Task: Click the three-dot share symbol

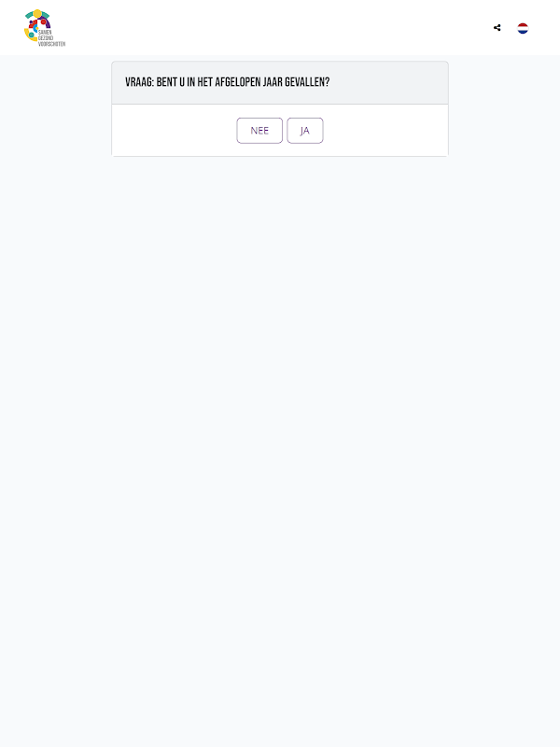Action: (x=497, y=28)
